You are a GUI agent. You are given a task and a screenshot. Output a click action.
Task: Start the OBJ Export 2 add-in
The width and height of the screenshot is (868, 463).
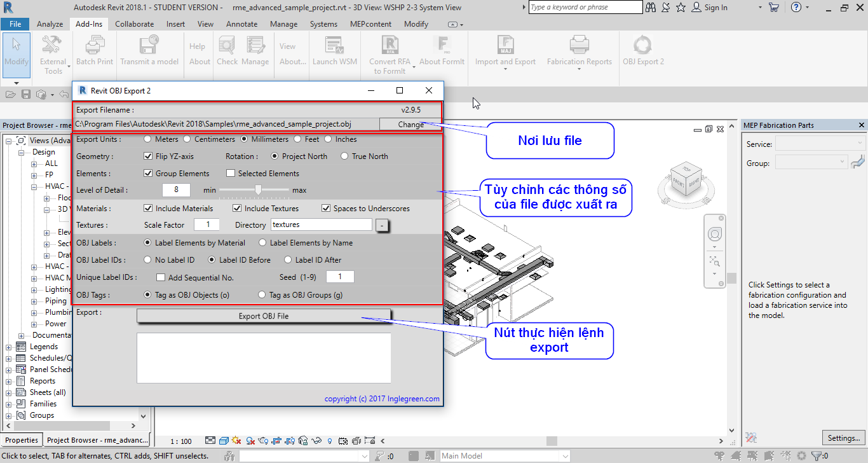[x=642, y=51]
